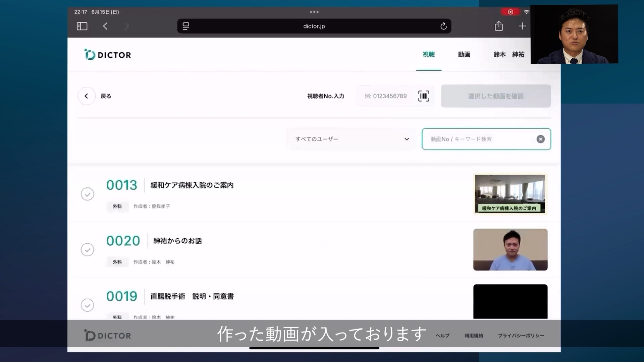
Task: Clear keyword search with X icon
Action: pos(540,139)
